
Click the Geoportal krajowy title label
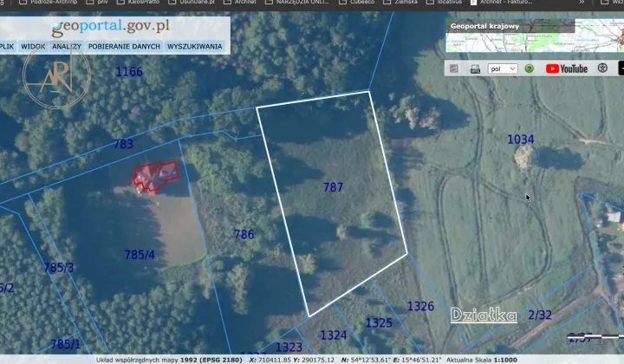484,26
